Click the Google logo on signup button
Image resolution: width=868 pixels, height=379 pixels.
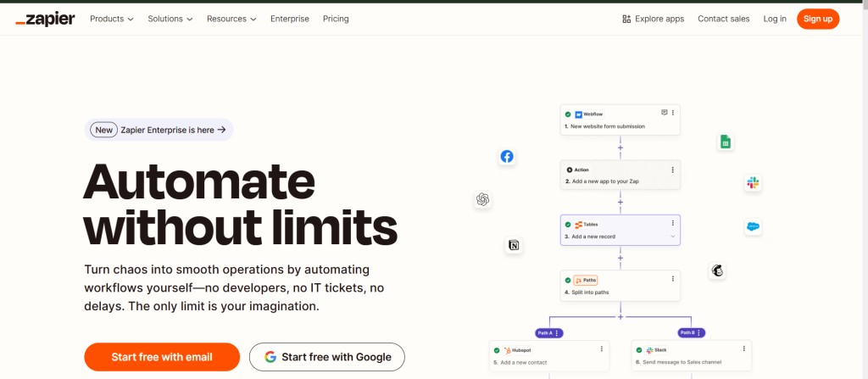click(270, 357)
